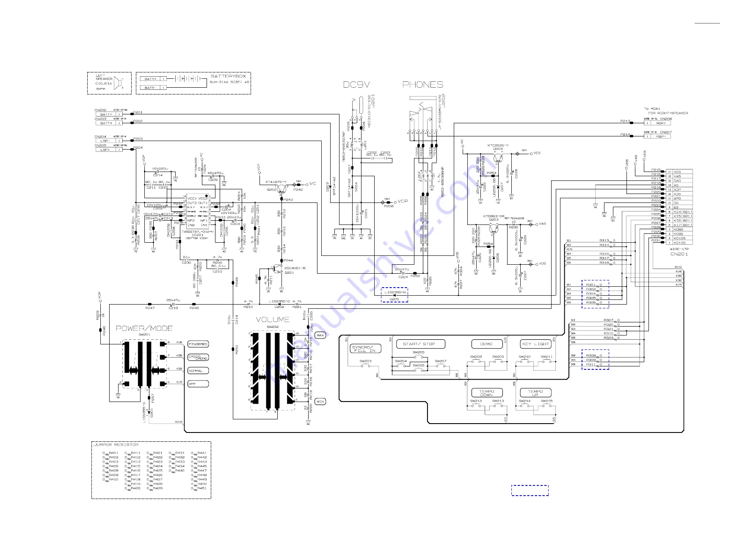Click the CASIO CHORD mode label
This screenshot has width=756, height=535.
(198, 358)
